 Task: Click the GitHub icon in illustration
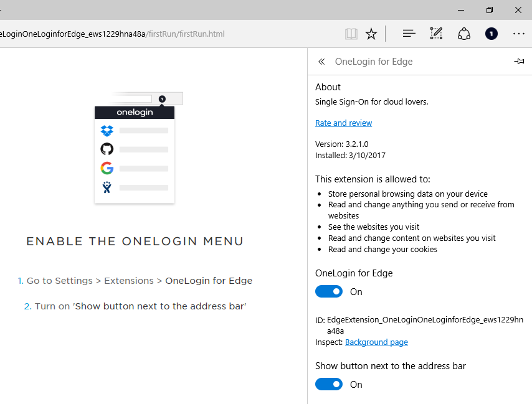(107, 149)
